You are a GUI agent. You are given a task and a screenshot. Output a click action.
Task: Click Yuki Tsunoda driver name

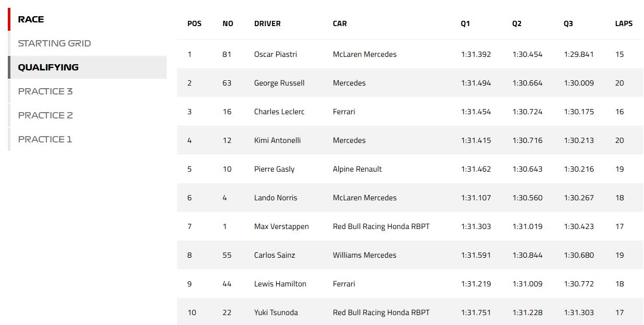click(276, 312)
